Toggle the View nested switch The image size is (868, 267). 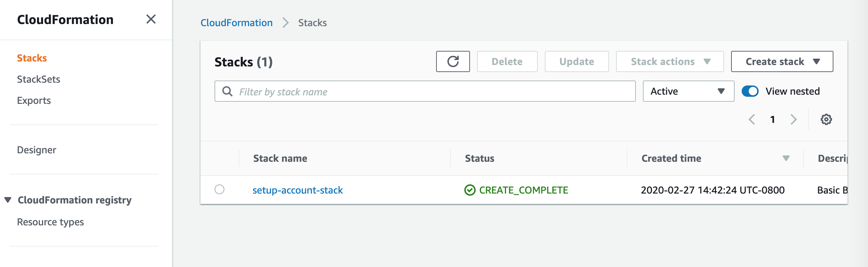coord(750,91)
